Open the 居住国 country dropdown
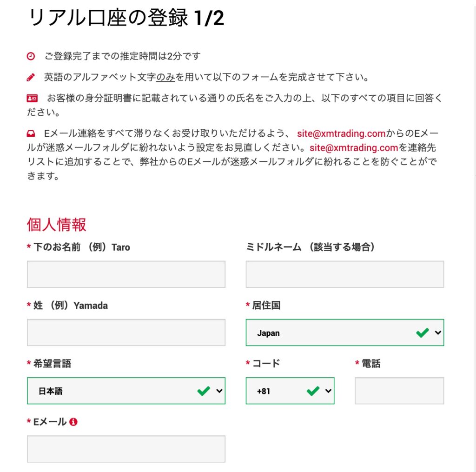 click(x=344, y=332)
